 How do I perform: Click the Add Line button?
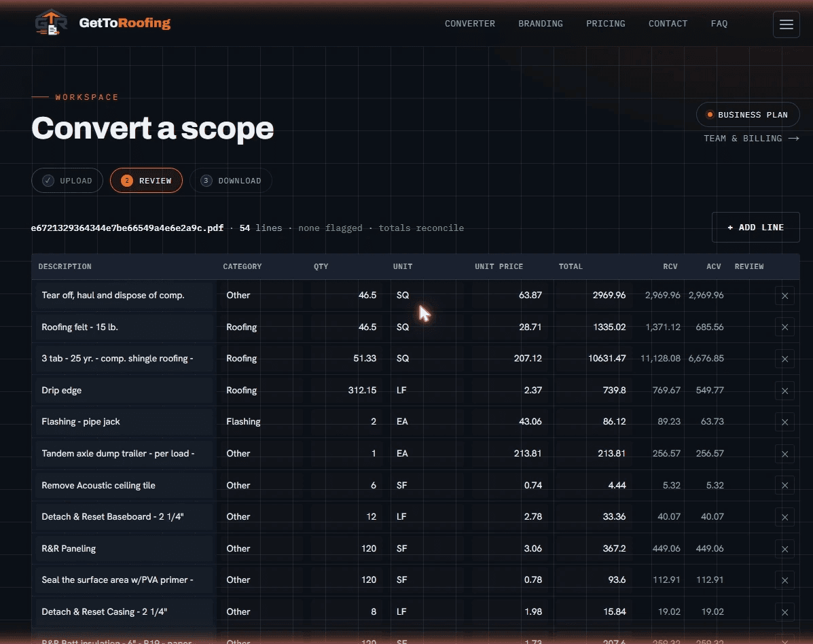click(x=755, y=227)
